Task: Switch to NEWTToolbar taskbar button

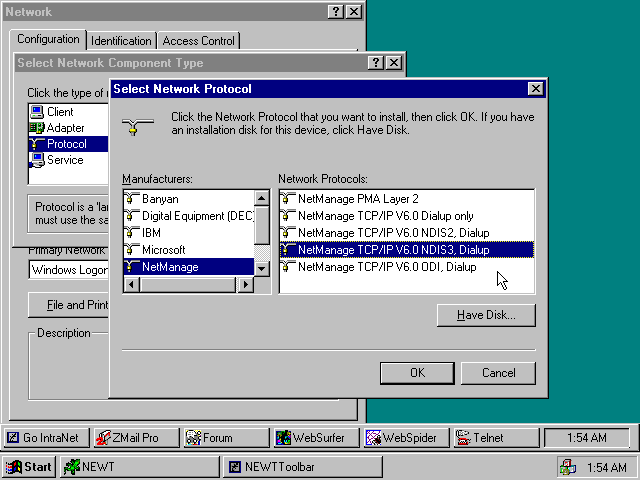Action: pos(303,467)
